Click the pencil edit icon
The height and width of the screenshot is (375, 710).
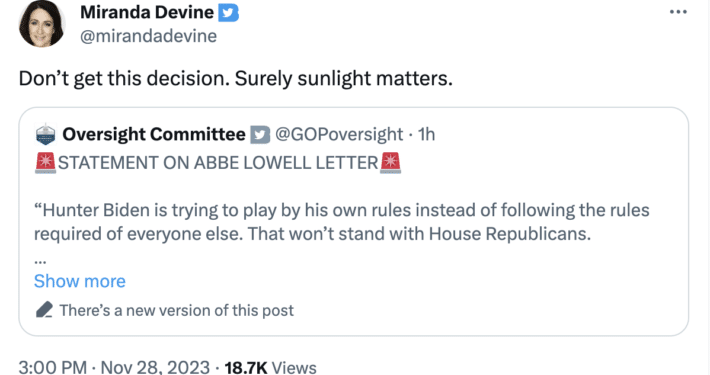(44, 310)
